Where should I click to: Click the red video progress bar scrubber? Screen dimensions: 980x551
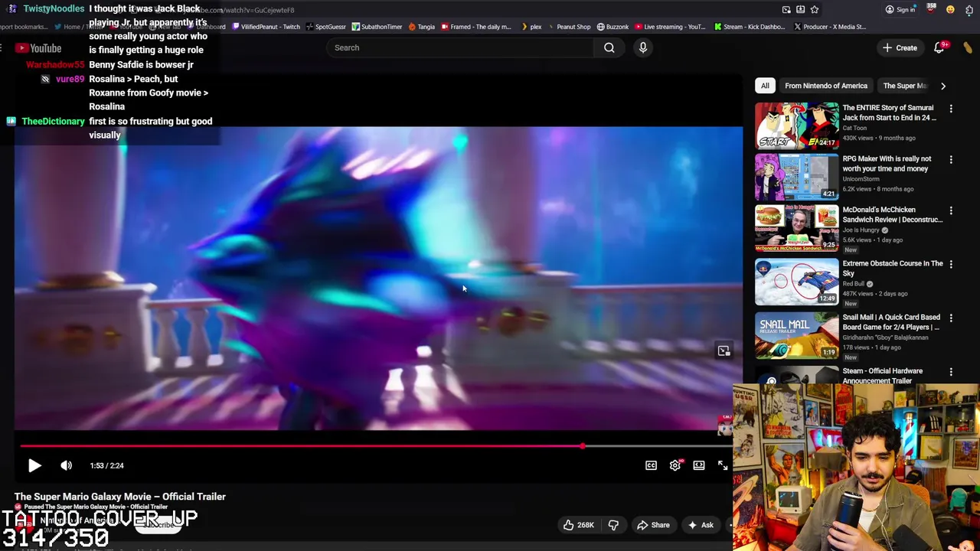click(x=583, y=446)
